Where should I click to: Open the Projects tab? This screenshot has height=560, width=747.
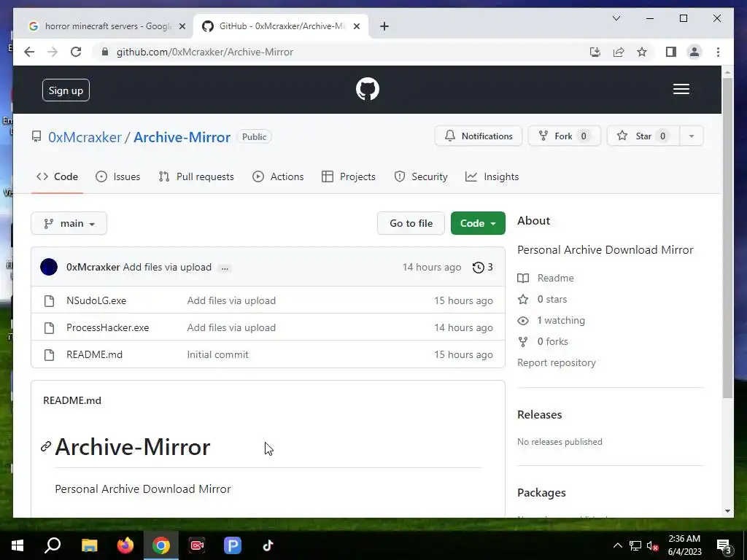[x=348, y=176]
